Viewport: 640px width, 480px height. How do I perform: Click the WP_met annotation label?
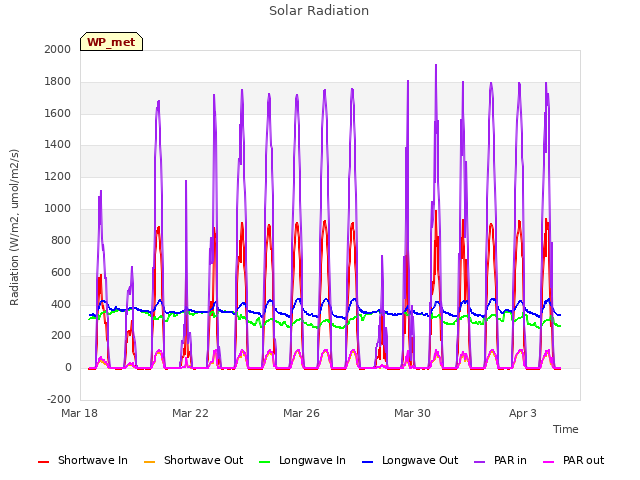111,42
